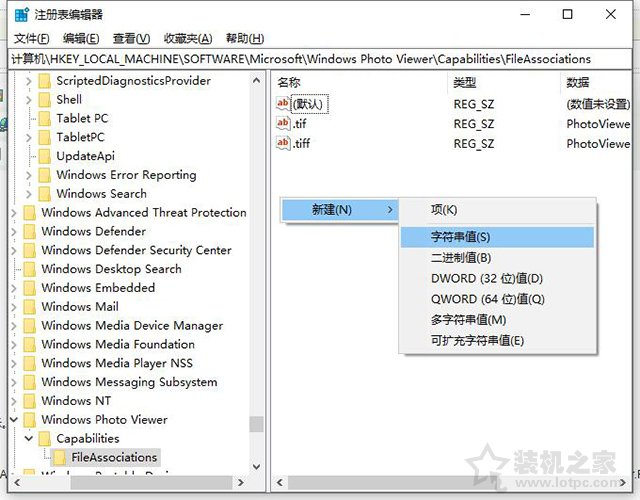The width and height of the screenshot is (640, 500).
Task: Expand the Windows NT key
Action: coord(14,401)
